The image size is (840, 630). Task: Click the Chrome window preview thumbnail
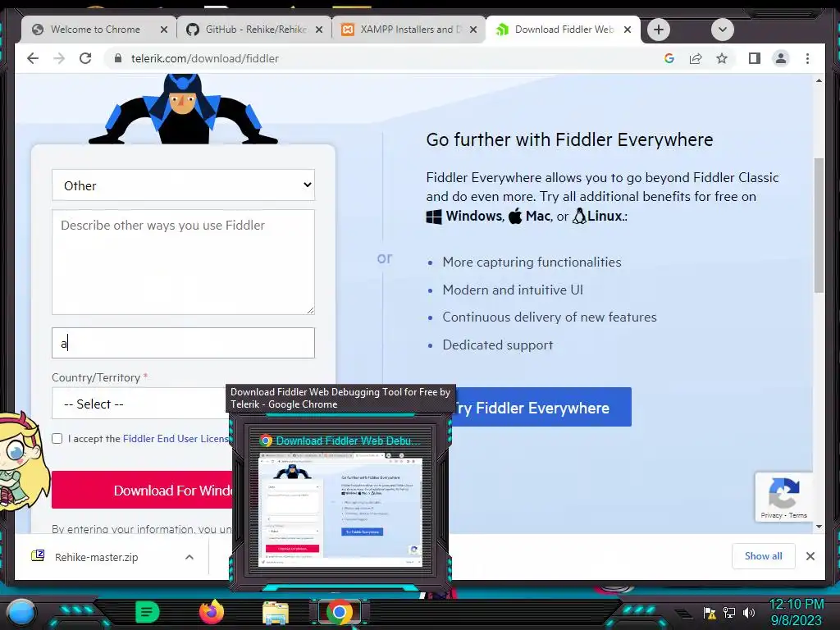(340, 509)
